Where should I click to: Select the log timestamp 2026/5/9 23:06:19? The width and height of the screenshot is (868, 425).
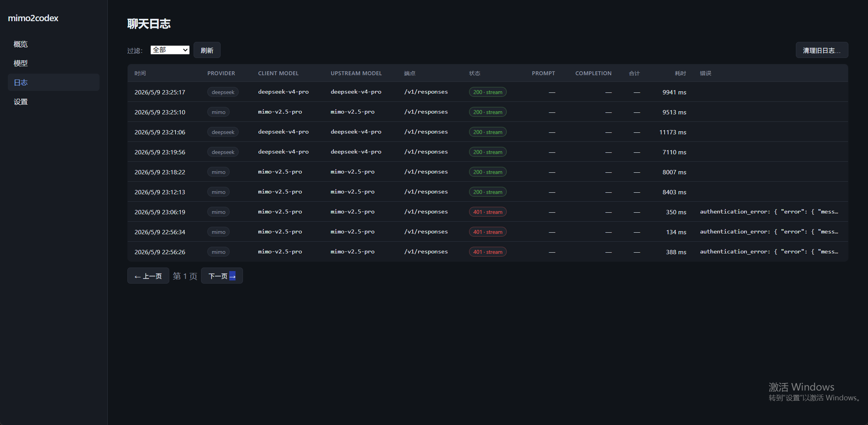tap(160, 212)
